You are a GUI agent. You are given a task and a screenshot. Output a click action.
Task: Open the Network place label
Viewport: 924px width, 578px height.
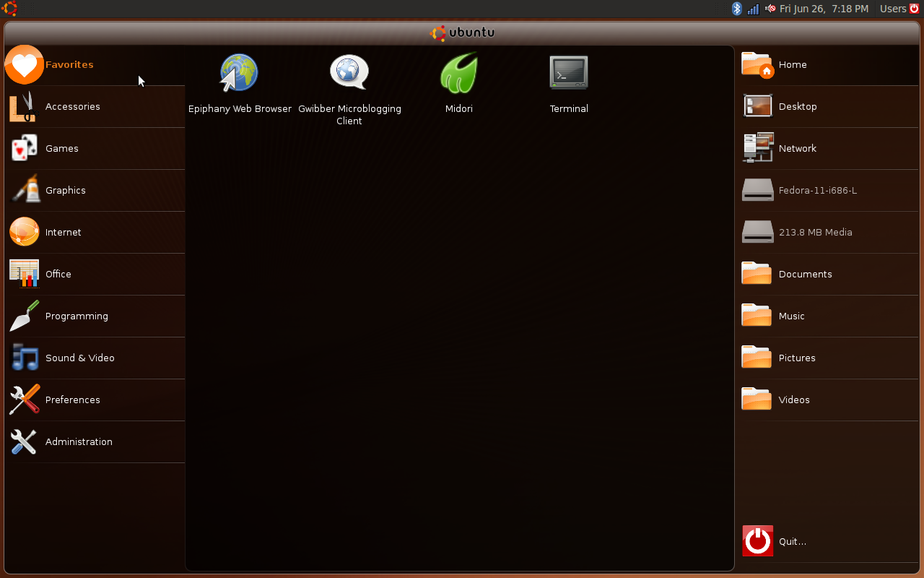(x=798, y=148)
